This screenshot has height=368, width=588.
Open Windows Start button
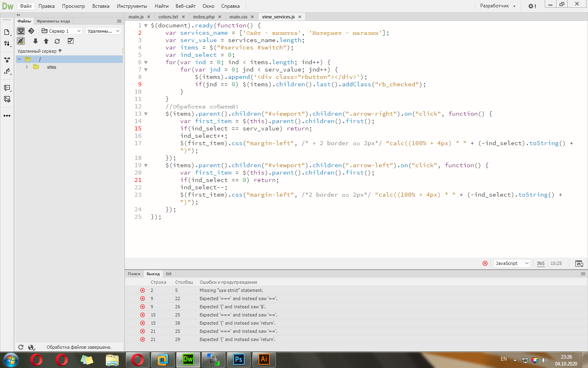click(11, 360)
